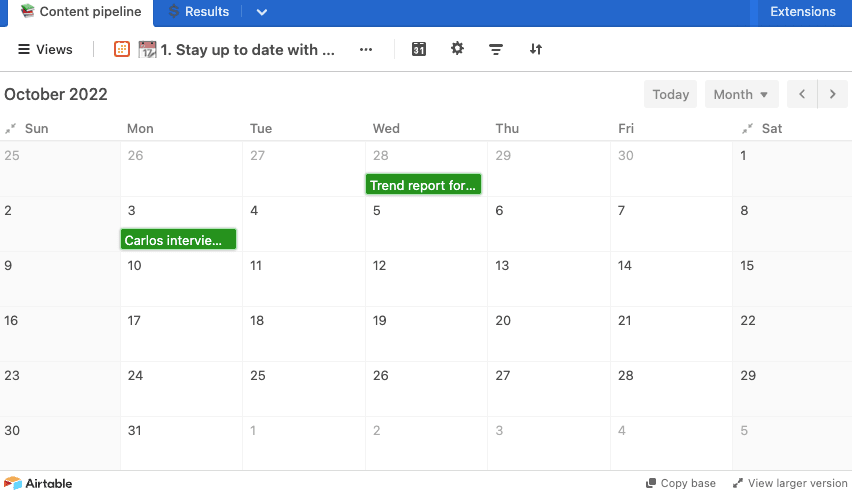Screen dimensions: 852x493
Task: Select the October 23 day cell
Action: 60,389
